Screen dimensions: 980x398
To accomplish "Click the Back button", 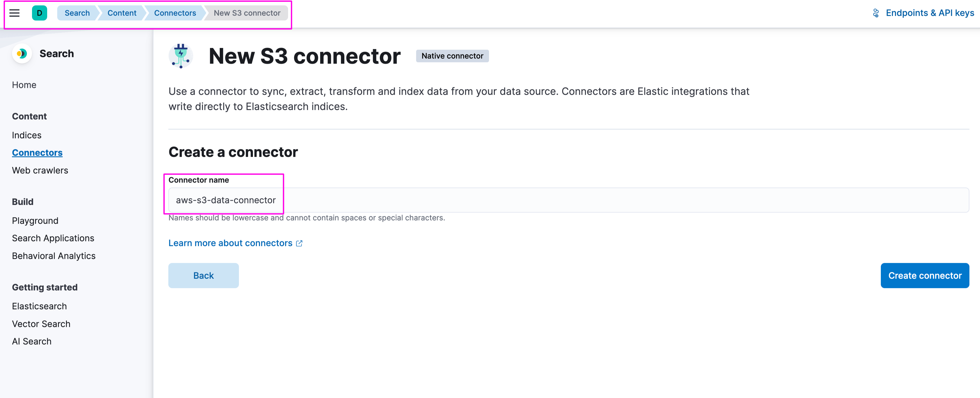I will (x=203, y=275).
